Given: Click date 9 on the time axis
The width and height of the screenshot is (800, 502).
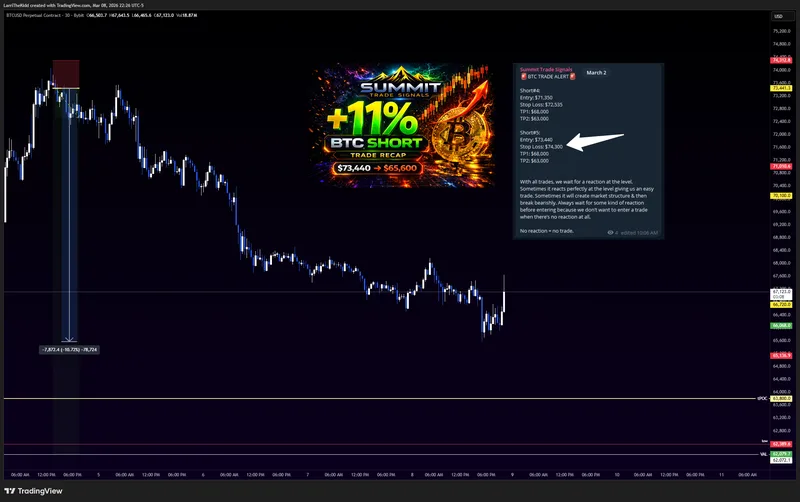Looking at the screenshot, I should coord(512,474).
